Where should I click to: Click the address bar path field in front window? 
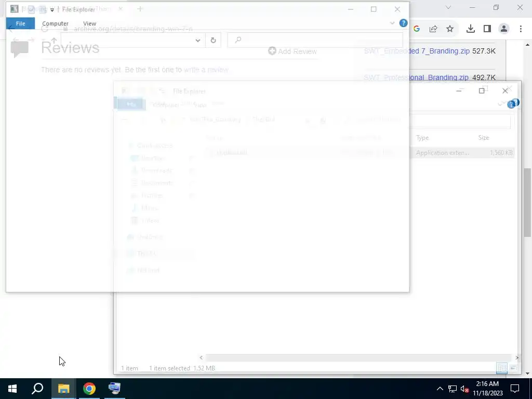click(129, 41)
